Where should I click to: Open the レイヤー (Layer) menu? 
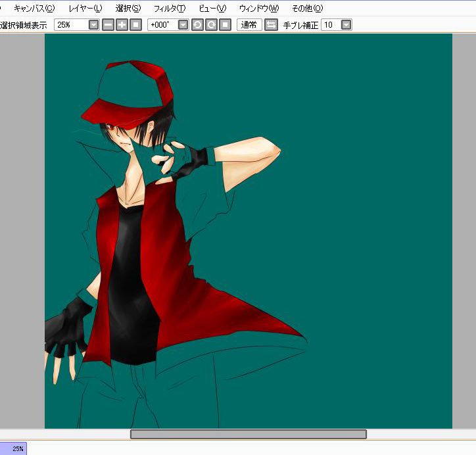tap(85, 9)
